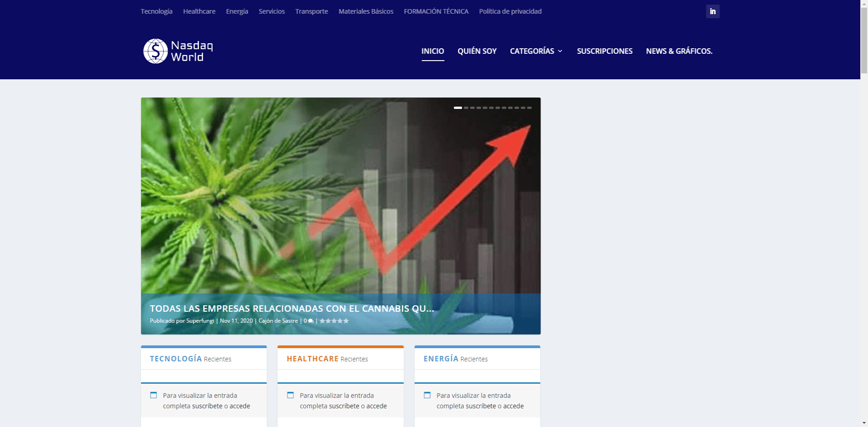Open the LinkedIn social icon
Viewport: 868px width, 427px height.
(712, 11)
